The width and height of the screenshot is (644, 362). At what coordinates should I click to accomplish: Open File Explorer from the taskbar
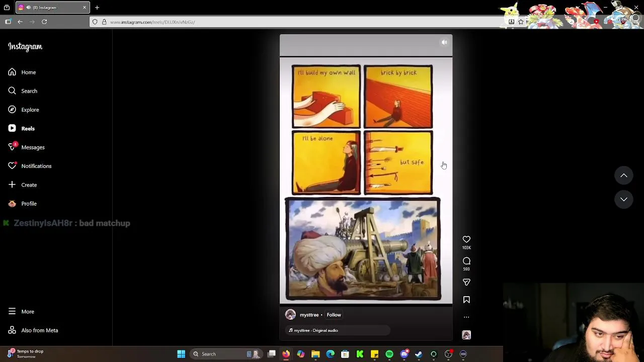[x=315, y=354]
